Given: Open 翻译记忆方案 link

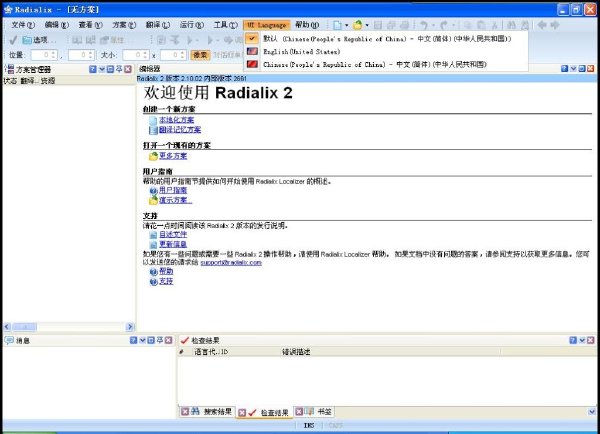Looking at the screenshot, I should pos(180,130).
